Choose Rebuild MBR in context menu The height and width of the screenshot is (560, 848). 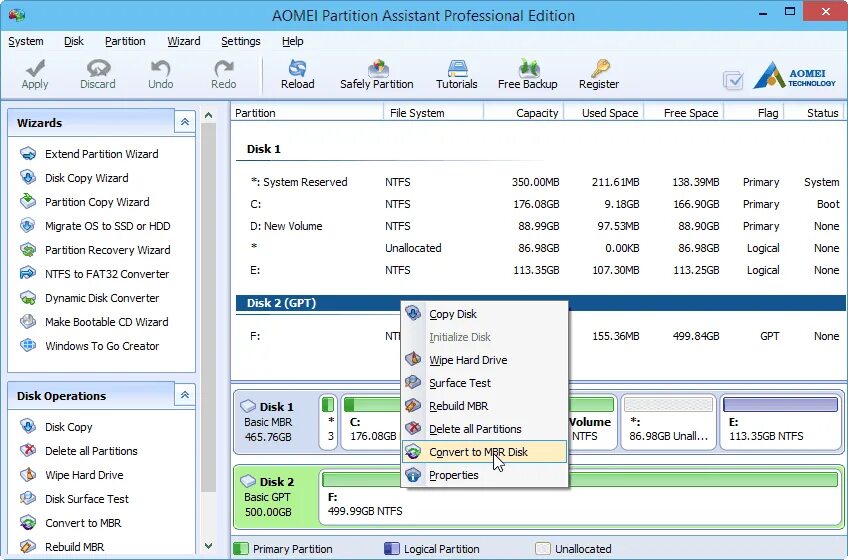coord(485,406)
